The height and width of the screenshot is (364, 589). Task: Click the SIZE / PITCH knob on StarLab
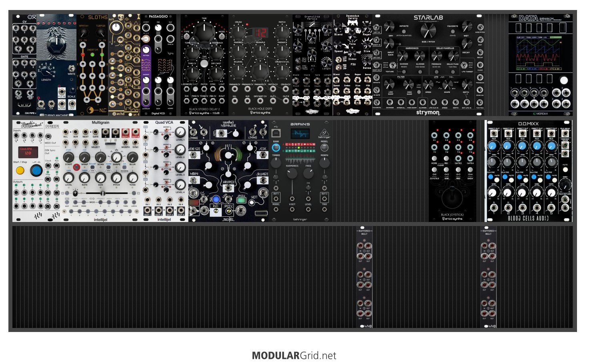pos(428,30)
